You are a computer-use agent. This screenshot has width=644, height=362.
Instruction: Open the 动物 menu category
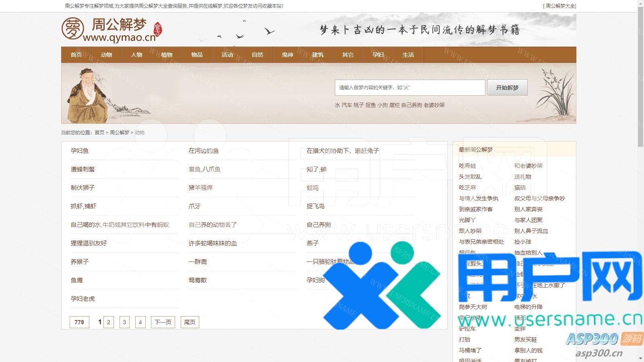point(106,55)
